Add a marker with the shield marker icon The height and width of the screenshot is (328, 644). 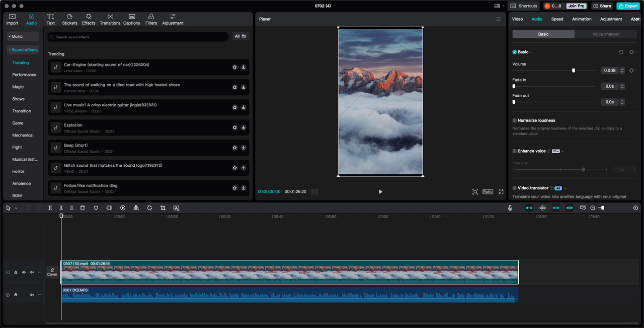(x=96, y=208)
